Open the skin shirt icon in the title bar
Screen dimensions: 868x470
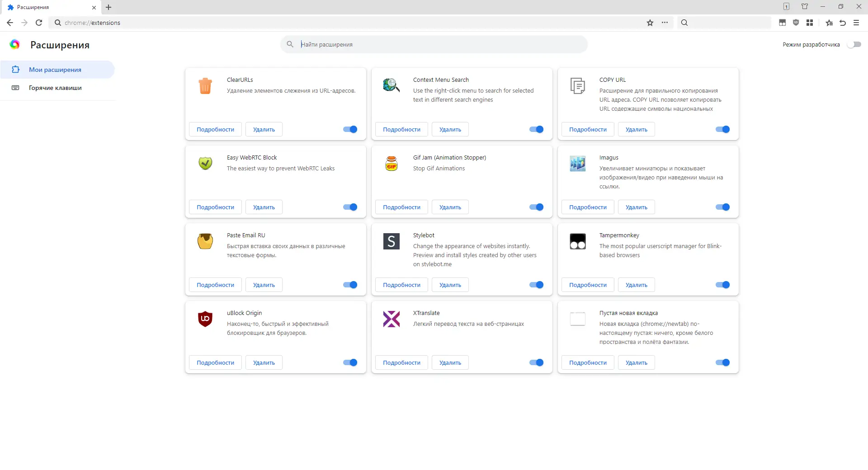click(805, 7)
